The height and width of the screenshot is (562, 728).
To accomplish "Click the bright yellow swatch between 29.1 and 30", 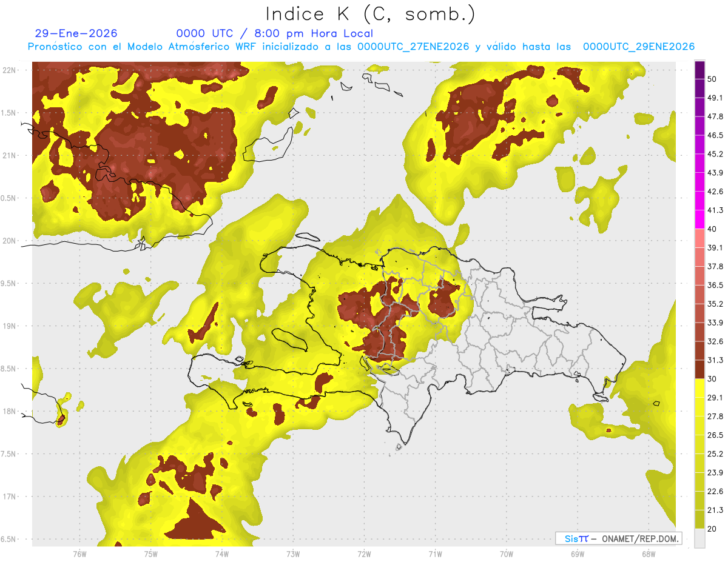I will click(699, 388).
